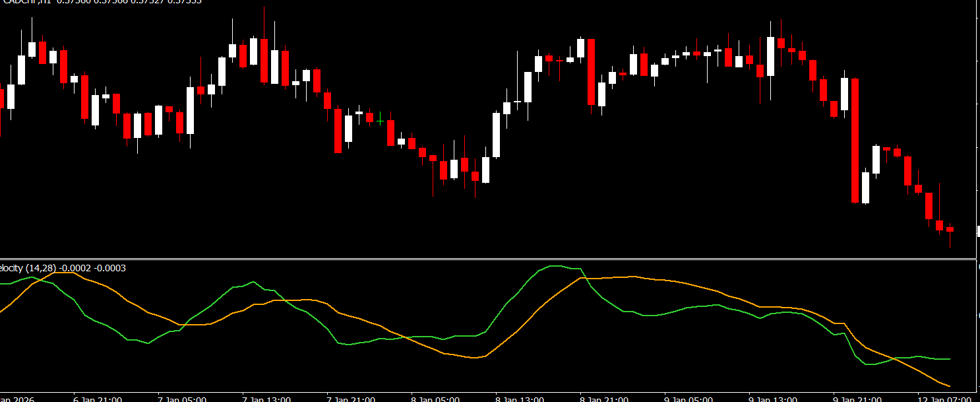Image resolution: width=980 pixels, height=402 pixels.
Task: Click the green crosshair marker on the chart
Action: point(381,119)
